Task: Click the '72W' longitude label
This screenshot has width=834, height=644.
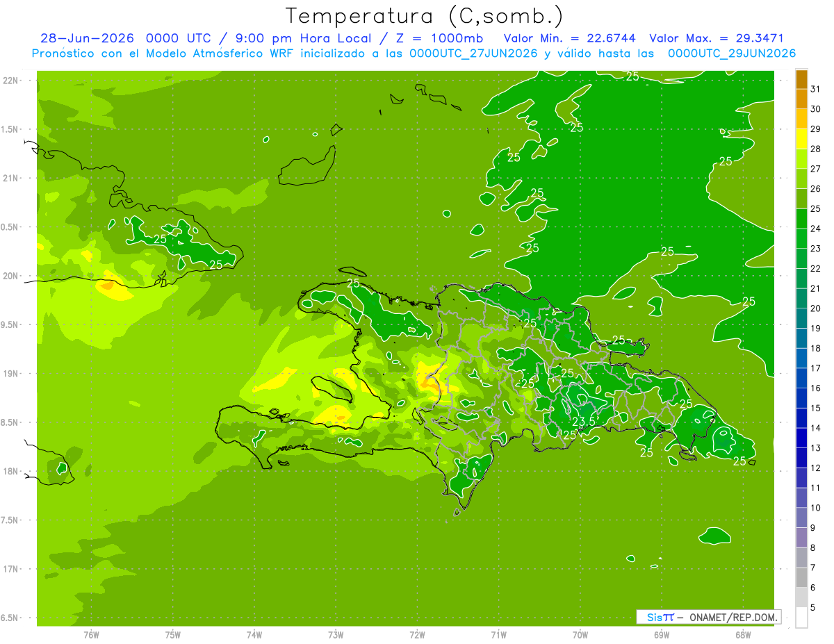Action: pos(417,634)
